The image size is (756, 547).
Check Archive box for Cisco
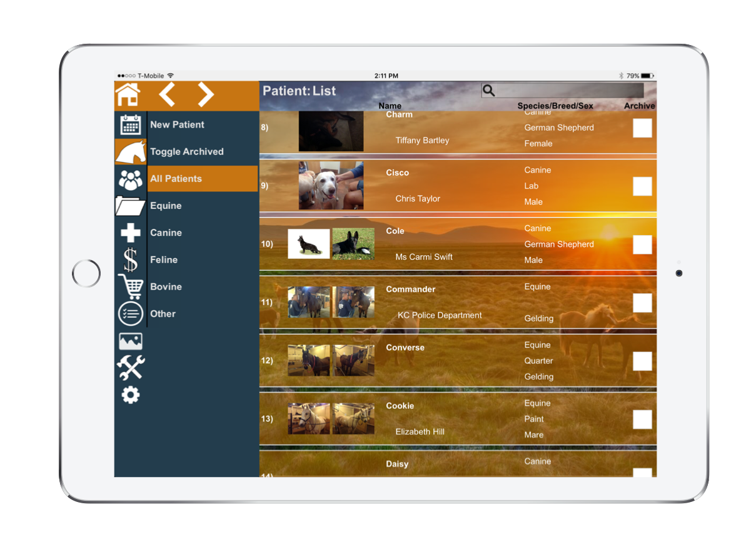[x=642, y=186]
